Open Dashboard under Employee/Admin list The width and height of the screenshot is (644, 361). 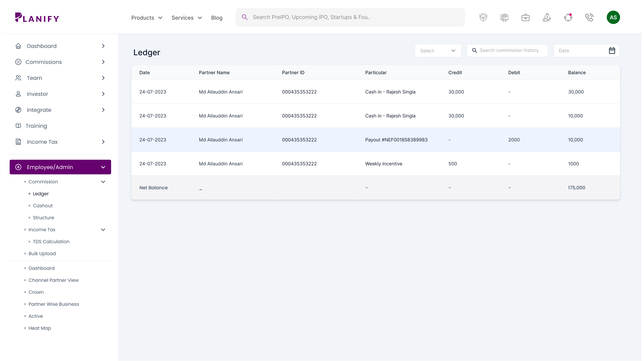coord(42,268)
